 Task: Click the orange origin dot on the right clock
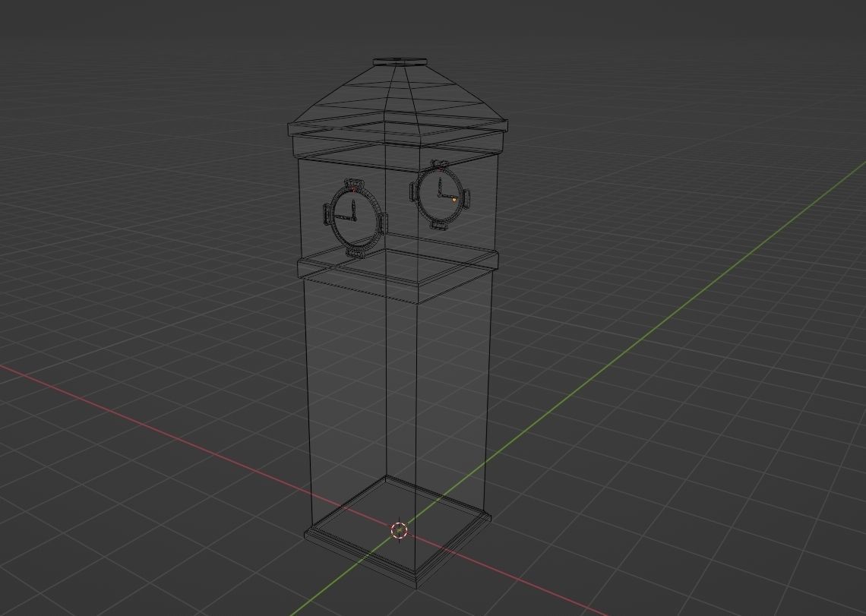pos(454,200)
